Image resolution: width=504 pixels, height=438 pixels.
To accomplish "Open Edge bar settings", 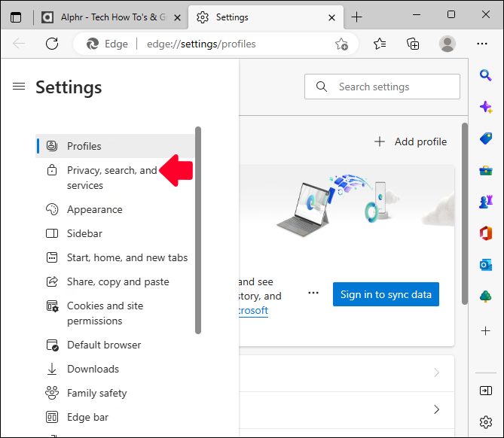I will (115, 417).
